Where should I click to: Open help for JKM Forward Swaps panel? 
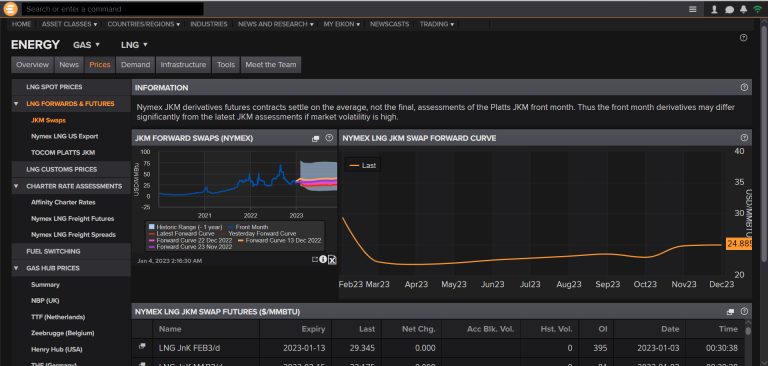[329, 138]
